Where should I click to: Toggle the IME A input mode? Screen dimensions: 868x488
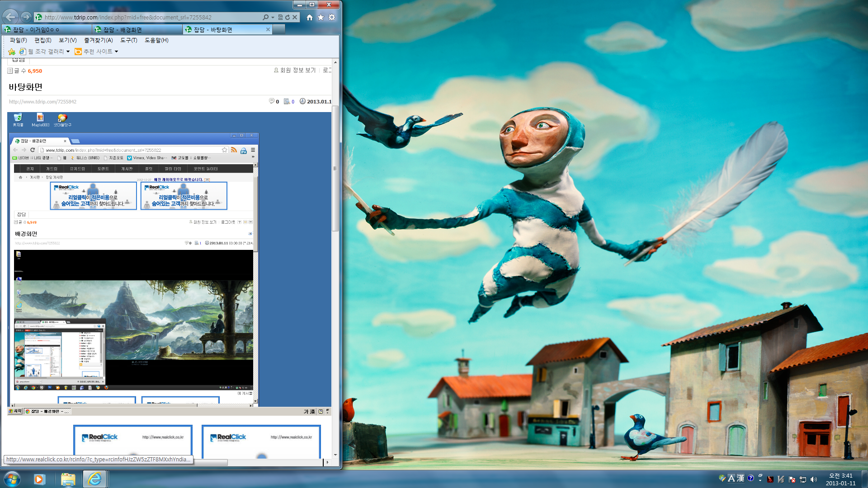[731, 478]
